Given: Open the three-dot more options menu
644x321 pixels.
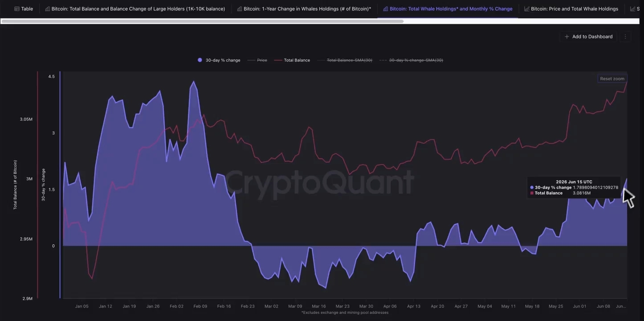Looking at the screenshot, I should (x=625, y=37).
